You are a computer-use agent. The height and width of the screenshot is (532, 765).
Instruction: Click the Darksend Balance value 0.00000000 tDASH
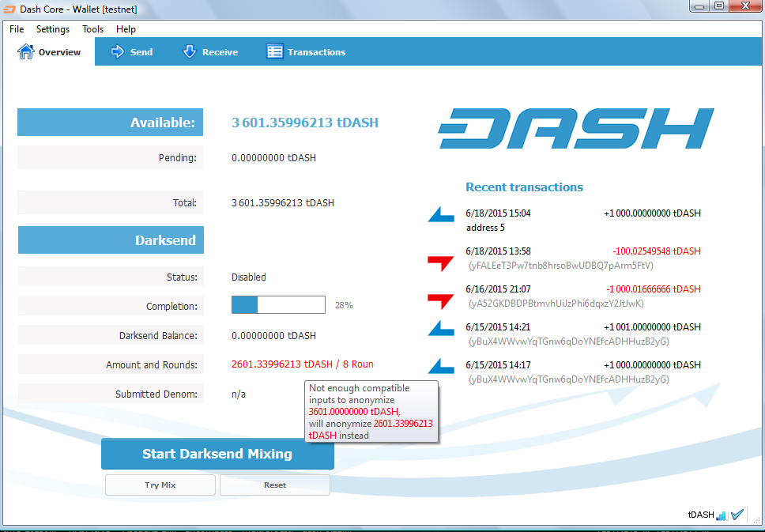tap(273, 336)
